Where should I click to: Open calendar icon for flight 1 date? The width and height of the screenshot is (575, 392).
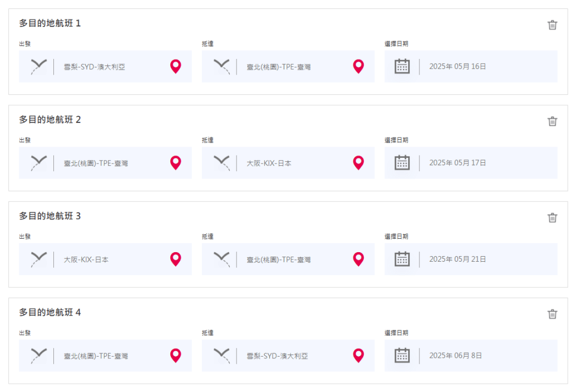point(402,67)
